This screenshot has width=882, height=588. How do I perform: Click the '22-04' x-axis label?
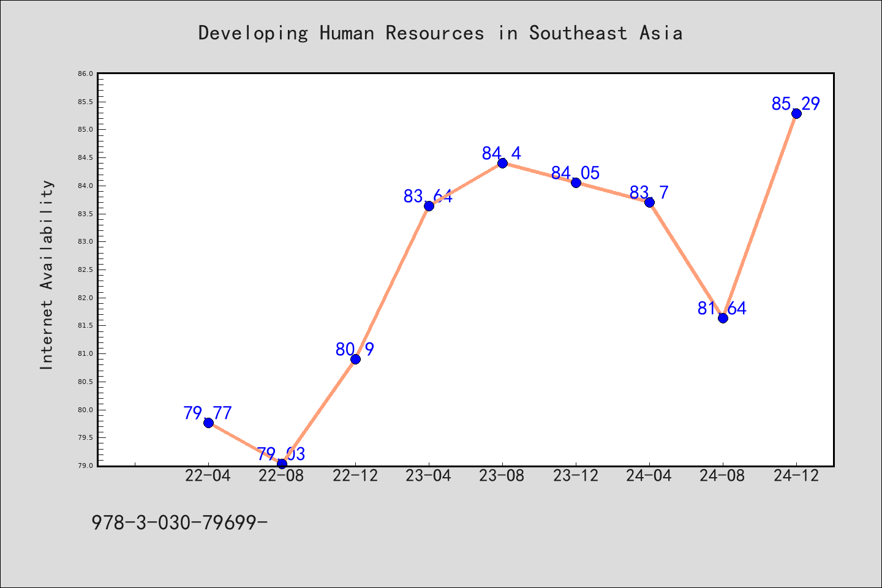208,476
